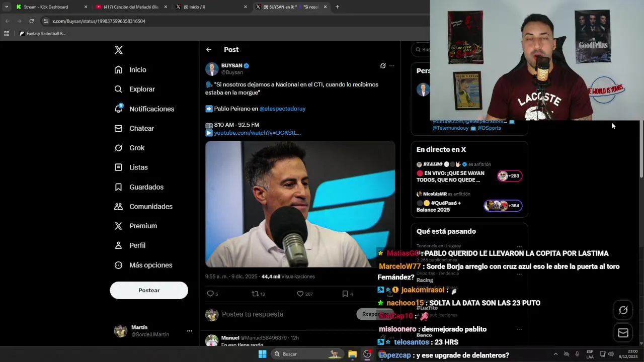Open account options for Martín
Viewport: 644px width, 362px height.
(x=190, y=331)
